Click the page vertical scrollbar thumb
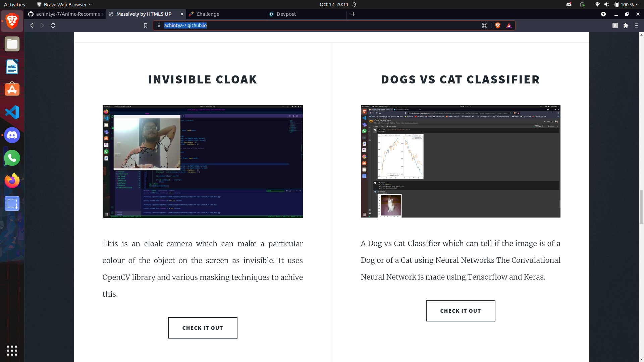 point(641,207)
